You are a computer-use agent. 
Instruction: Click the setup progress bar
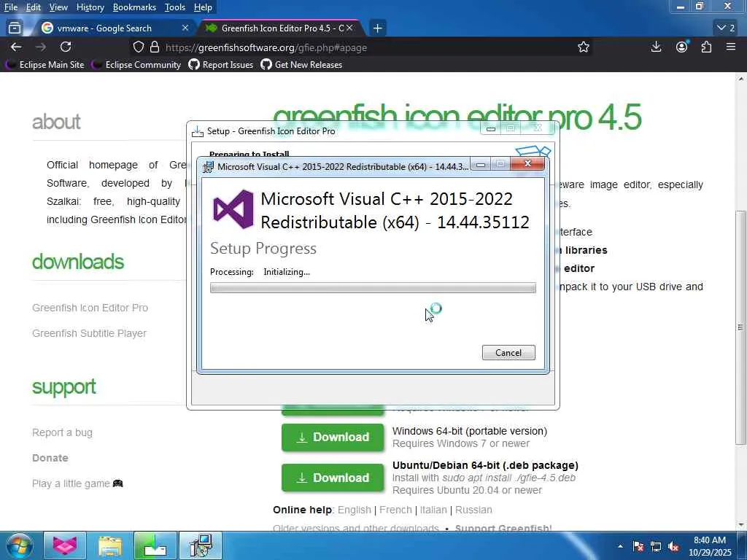point(373,287)
